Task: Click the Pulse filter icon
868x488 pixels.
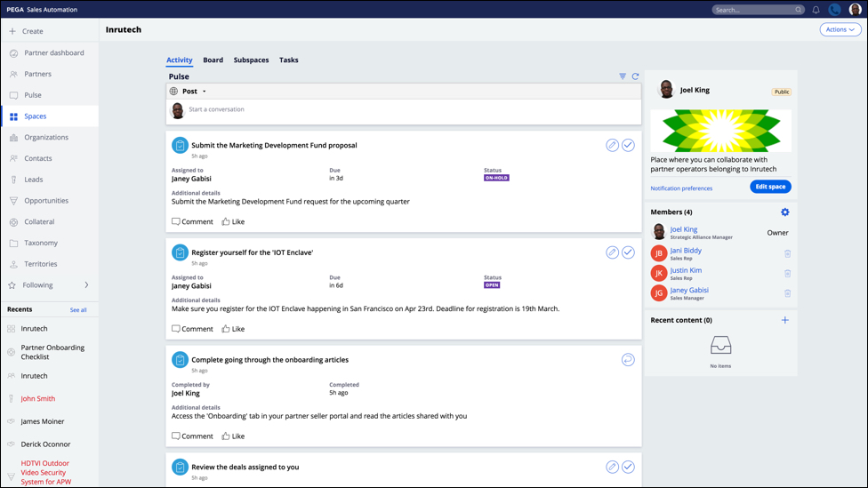Action: [623, 76]
